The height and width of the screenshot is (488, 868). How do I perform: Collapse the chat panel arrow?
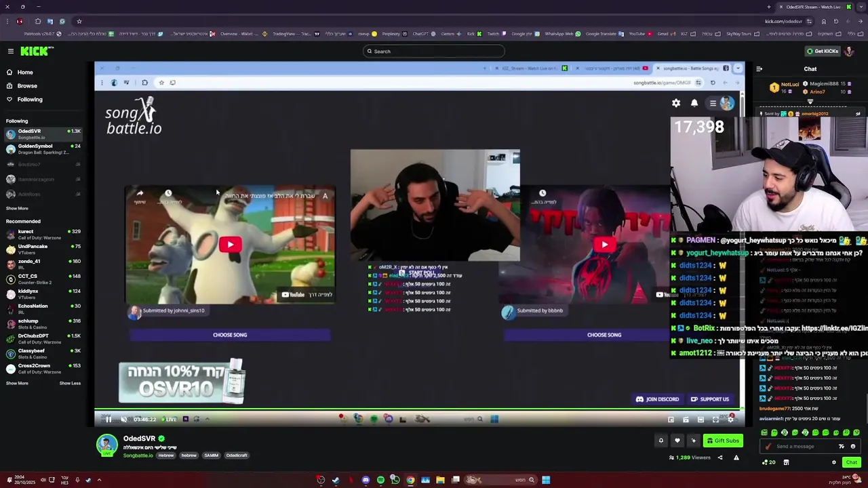tap(759, 68)
